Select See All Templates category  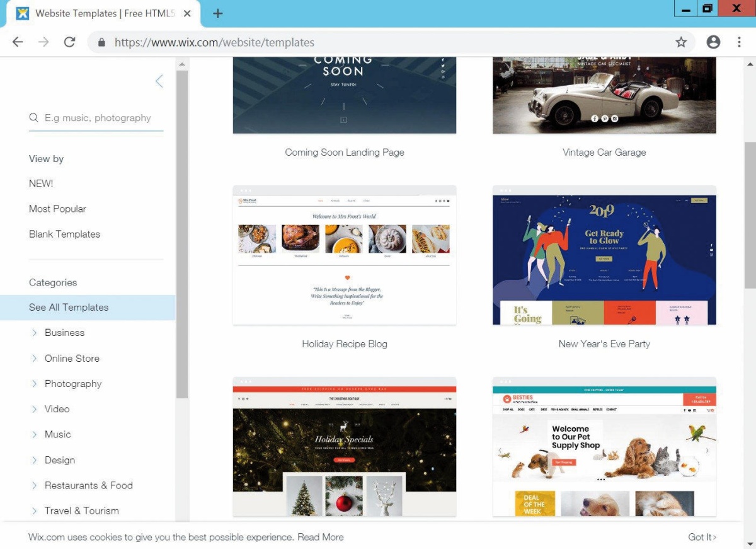(x=88, y=308)
